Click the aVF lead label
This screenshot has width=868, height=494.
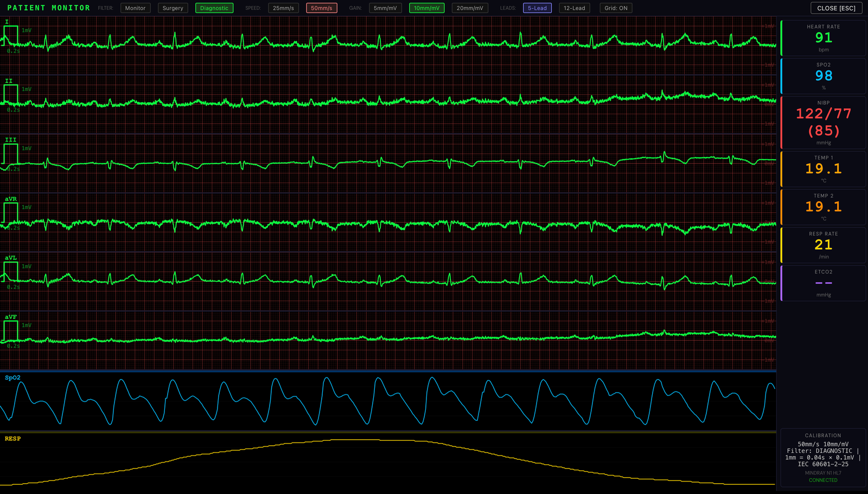coord(11,317)
